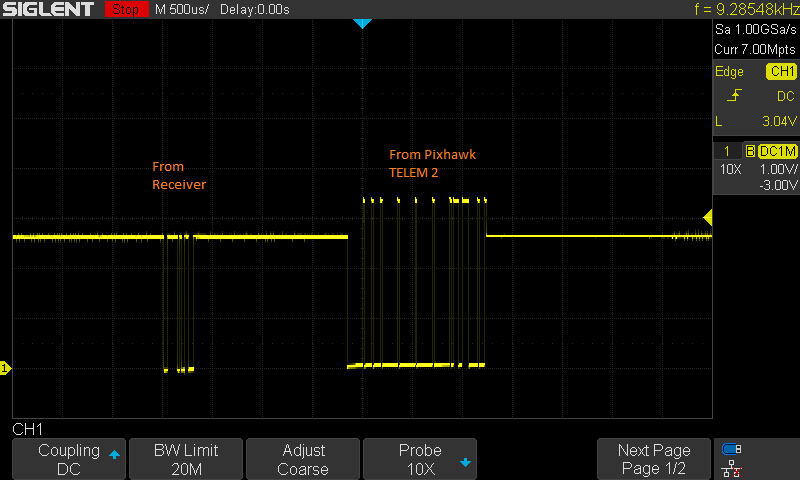Click the rising edge trigger slope icon

734,95
